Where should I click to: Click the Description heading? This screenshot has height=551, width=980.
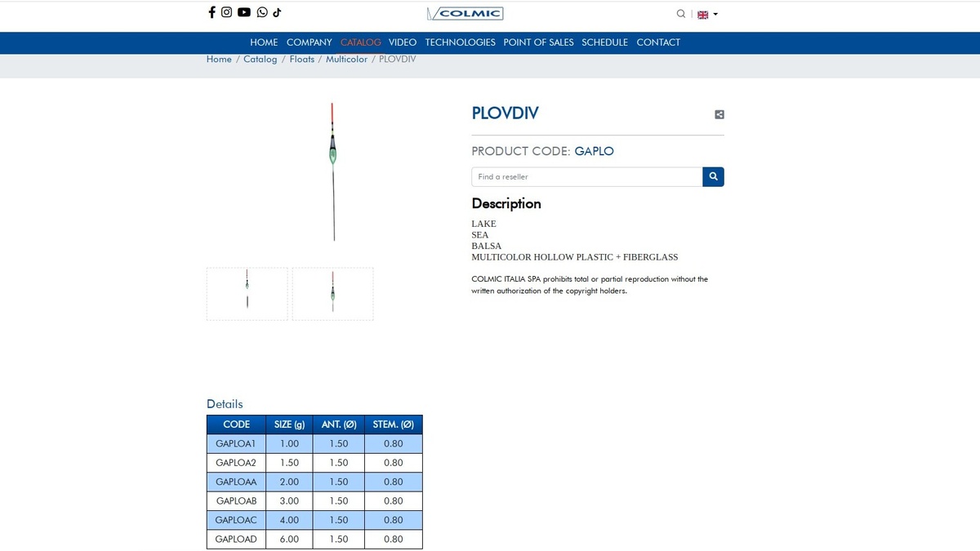click(506, 203)
